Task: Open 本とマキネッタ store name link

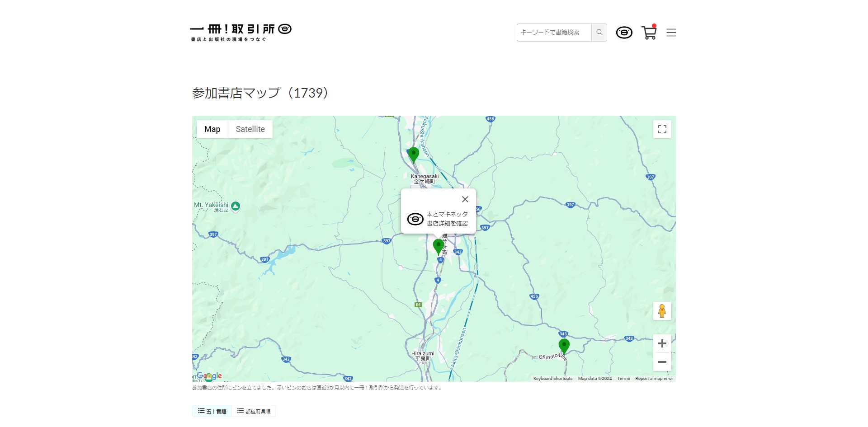Action: (x=447, y=214)
